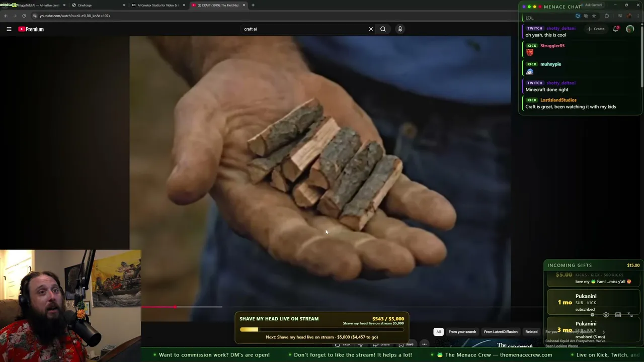The height and width of the screenshot is (362, 644).
Task: Select the youtube.com address bar URL
Action: 75,16
